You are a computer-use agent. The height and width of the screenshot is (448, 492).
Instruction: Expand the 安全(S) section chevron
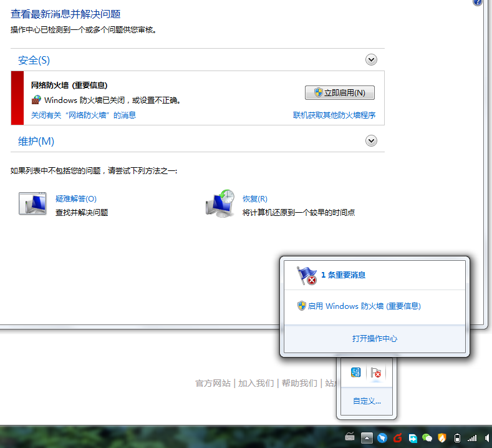371,60
